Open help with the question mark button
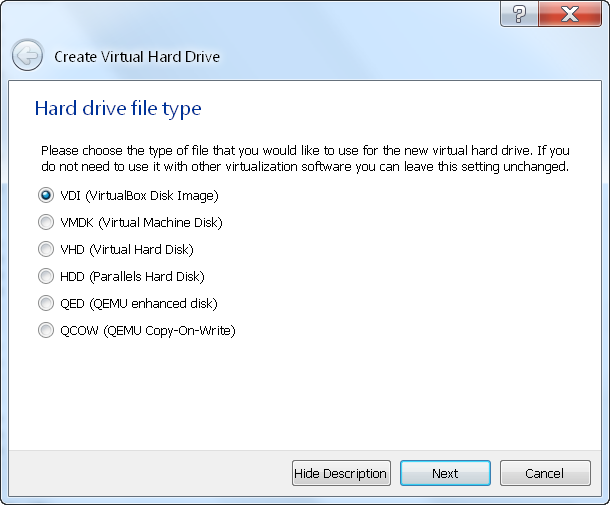The width and height of the screenshot is (610, 505). pos(519,14)
